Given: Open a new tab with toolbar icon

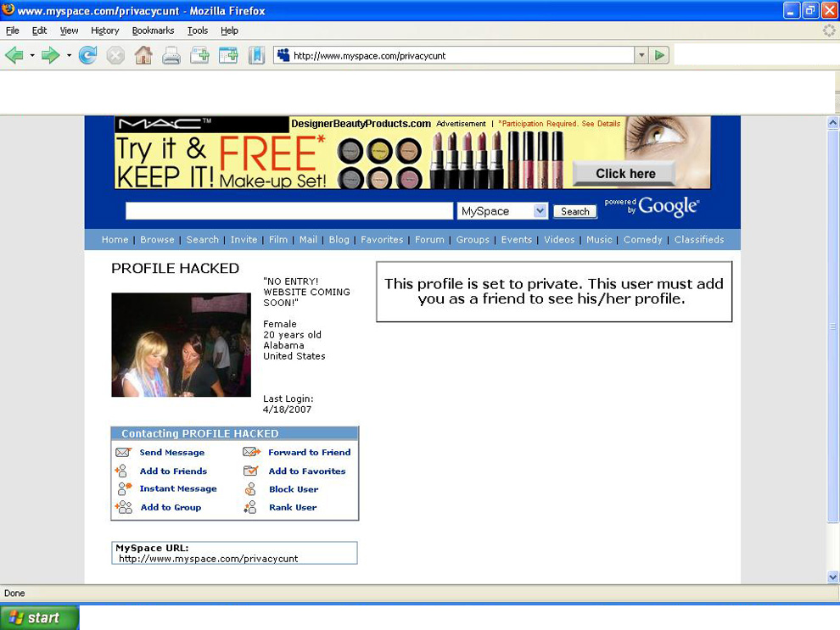Looking at the screenshot, I should 200,55.
